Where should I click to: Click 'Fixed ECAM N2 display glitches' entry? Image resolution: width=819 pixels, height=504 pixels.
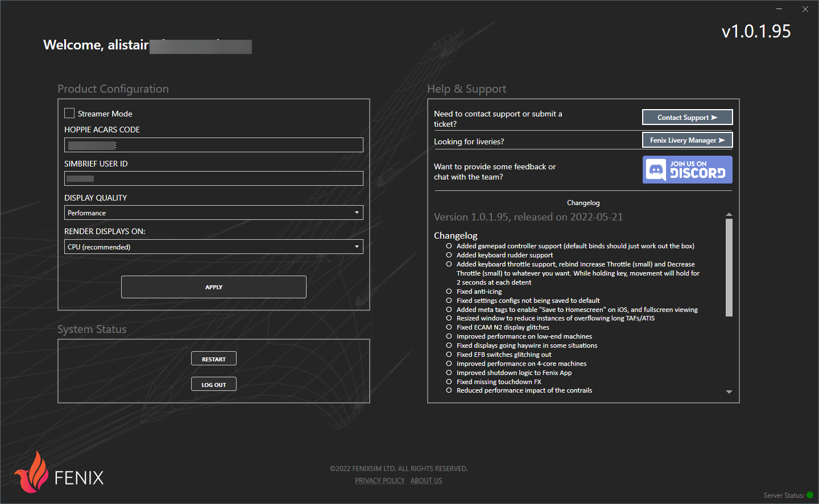[503, 327]
